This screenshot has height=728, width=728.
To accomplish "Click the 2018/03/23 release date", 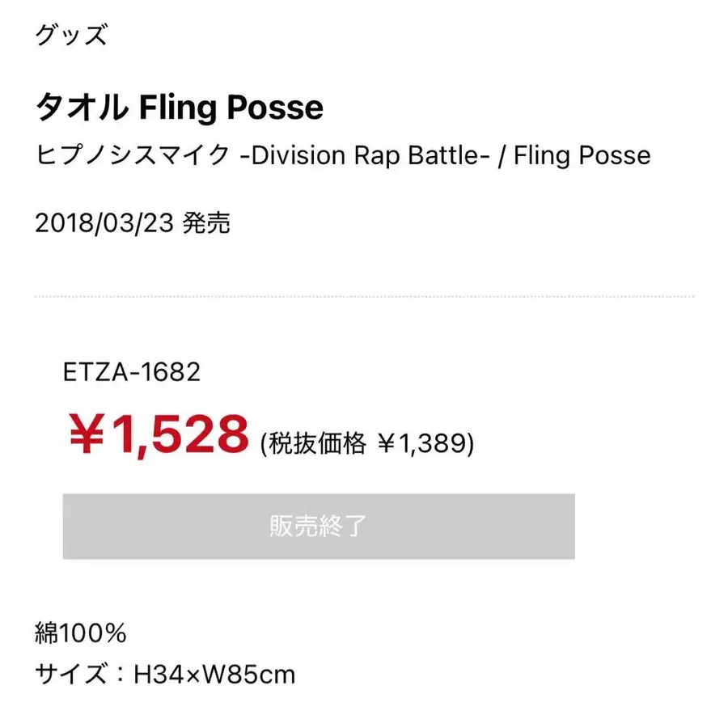I will (x=104, y=224).
